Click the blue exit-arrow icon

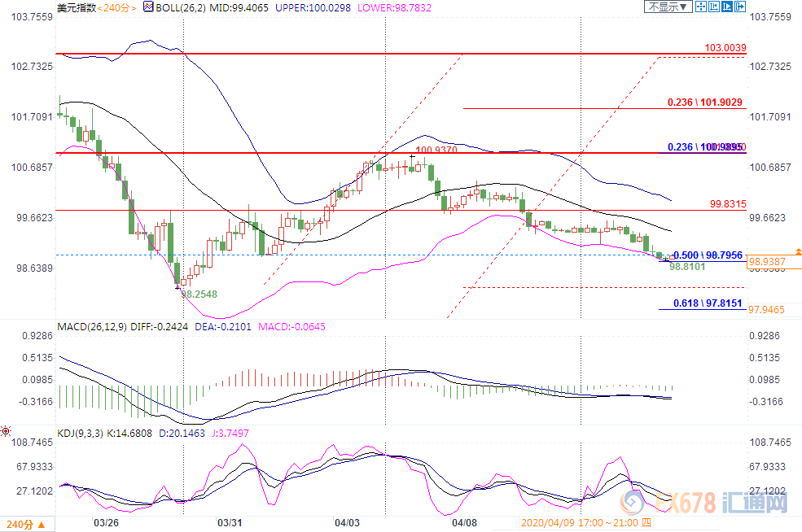coord(739,7)
